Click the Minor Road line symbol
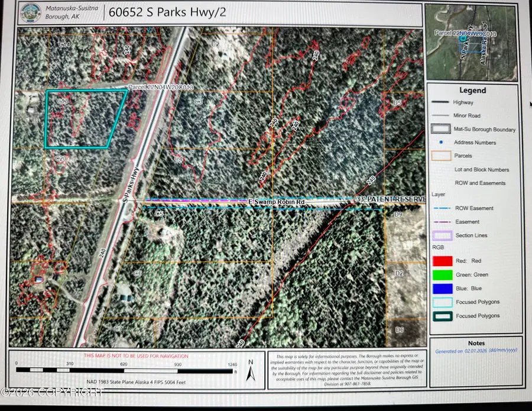The height and width of the screenshot is (411, 532). click(x=440, y=115)
